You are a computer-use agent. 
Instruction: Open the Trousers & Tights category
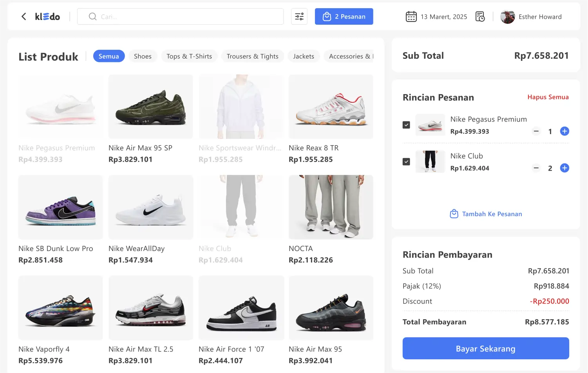[x=253, y=56]
